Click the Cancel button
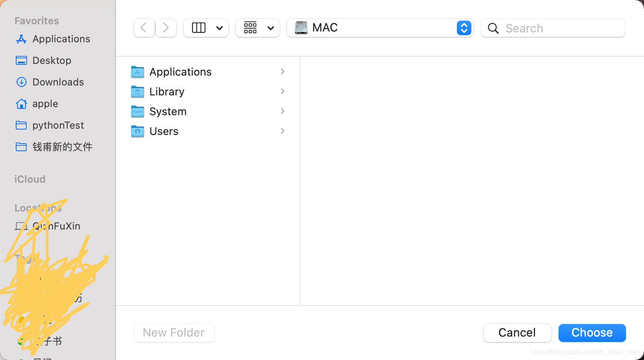644x360 pixels. tap(518, 333)
